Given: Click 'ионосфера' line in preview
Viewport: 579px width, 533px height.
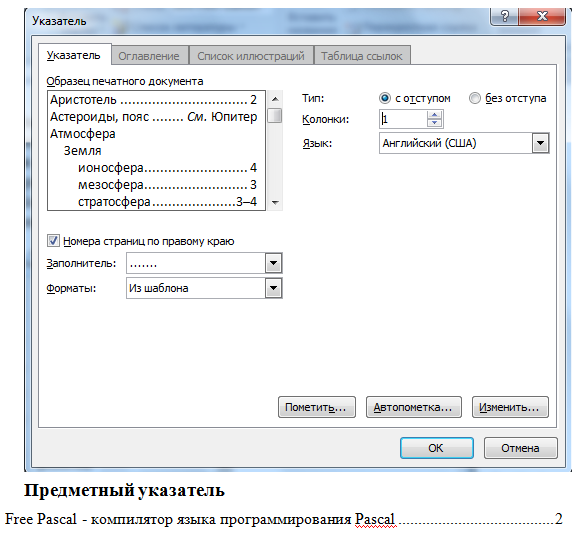Looking at the screenshot, I should coord(167,168).
